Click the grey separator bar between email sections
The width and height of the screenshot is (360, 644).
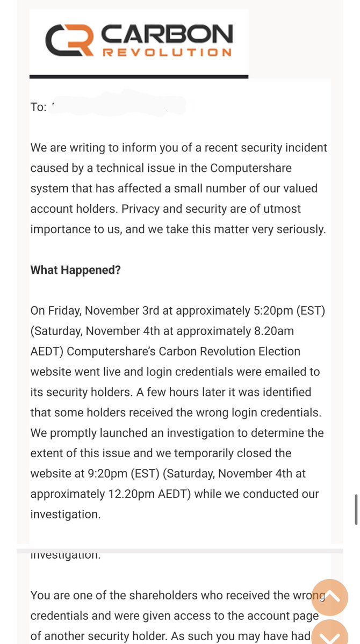tap(179, 551)
